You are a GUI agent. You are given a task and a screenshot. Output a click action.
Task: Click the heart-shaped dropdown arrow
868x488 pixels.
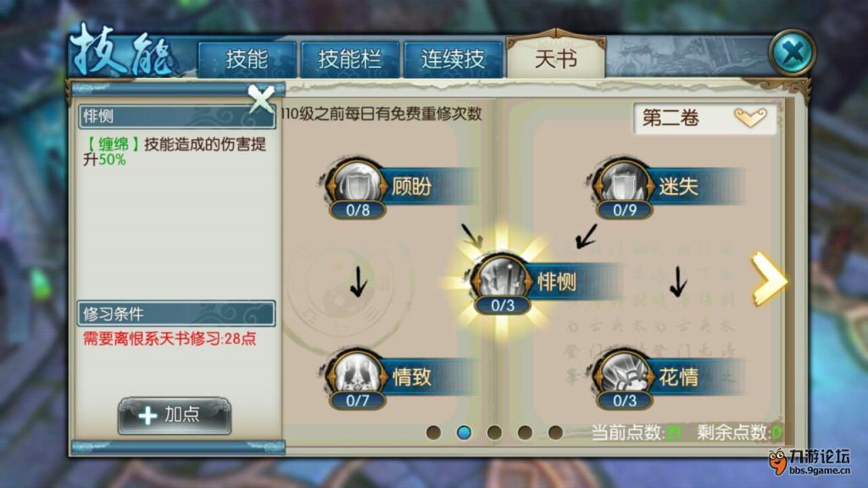pyautogui.click(x=750, y=117)
